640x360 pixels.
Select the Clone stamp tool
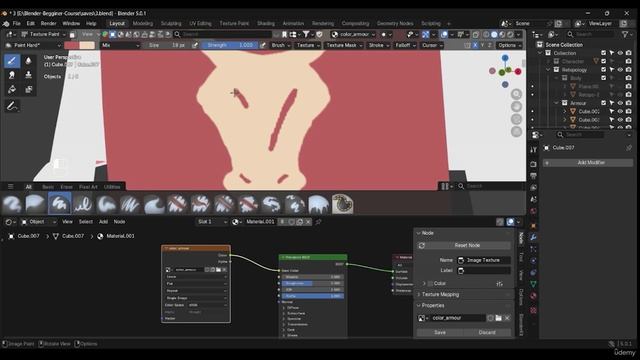pyautogui.click(x=28, y=75)
